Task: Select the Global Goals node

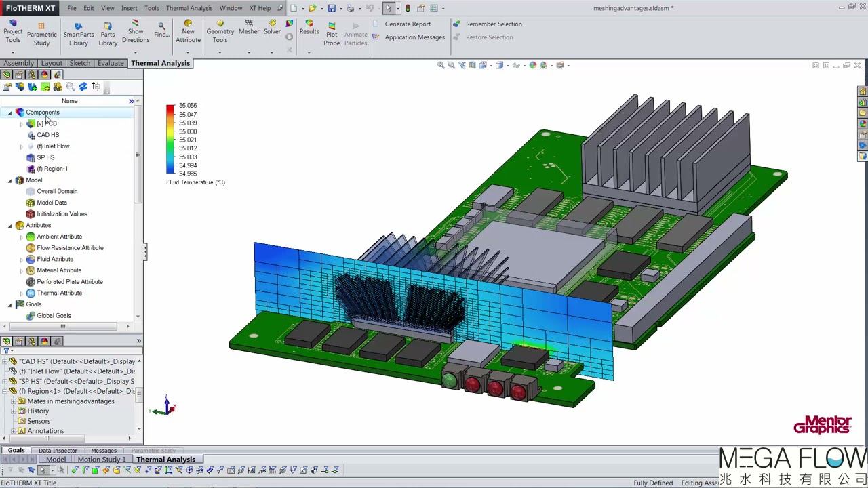Action: (x=54, y=315)
